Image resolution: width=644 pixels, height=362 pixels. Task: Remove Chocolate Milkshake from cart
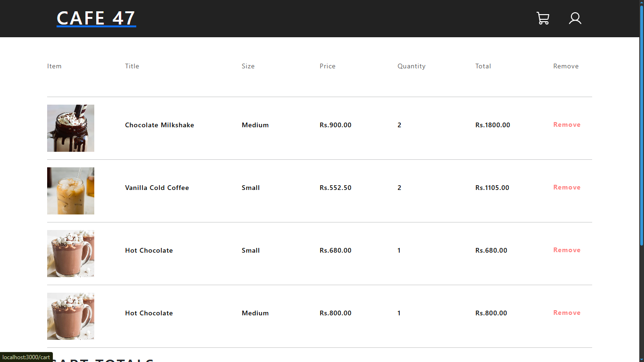[x=567, y=125]
